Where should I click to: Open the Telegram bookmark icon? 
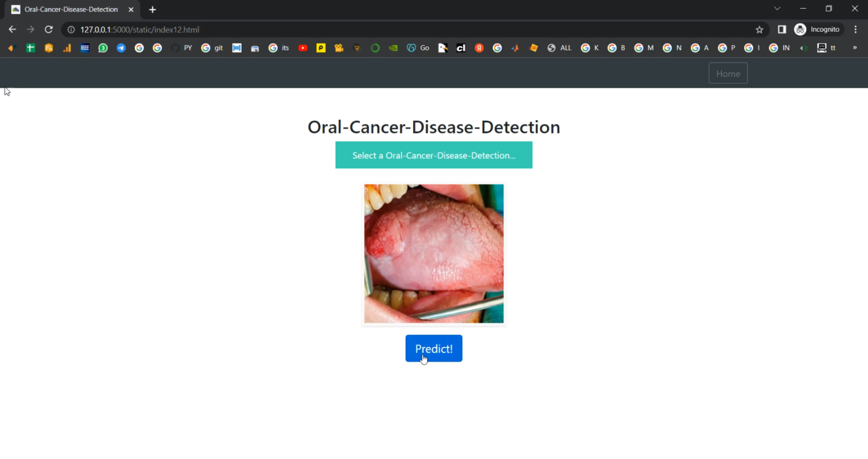(121, 48)
